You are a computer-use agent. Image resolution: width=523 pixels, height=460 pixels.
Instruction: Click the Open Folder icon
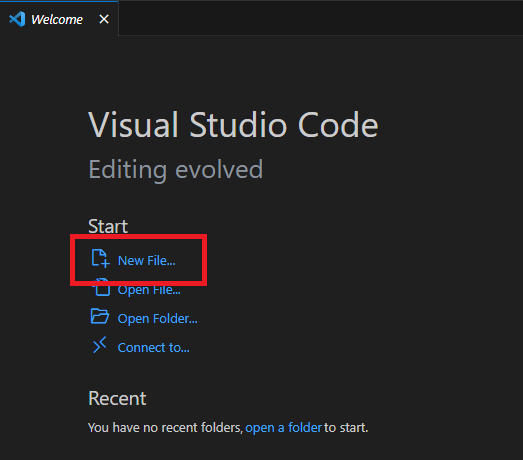coord(100,316)
